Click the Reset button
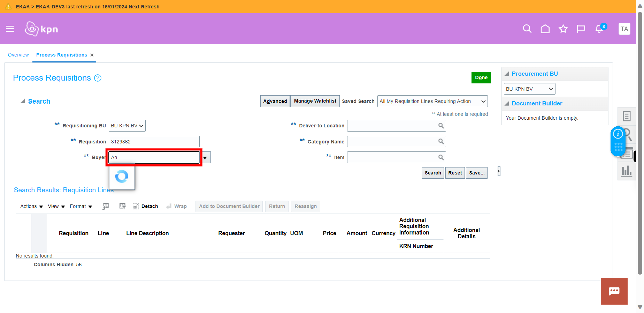644x313 pixels. pyautogui.click(x=455, y=173)
